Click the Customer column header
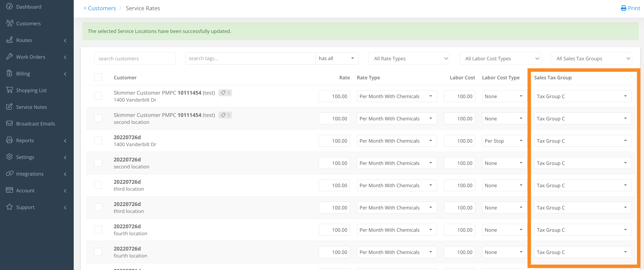The height and width of the screenshot is (270, 644). (125, 77)
